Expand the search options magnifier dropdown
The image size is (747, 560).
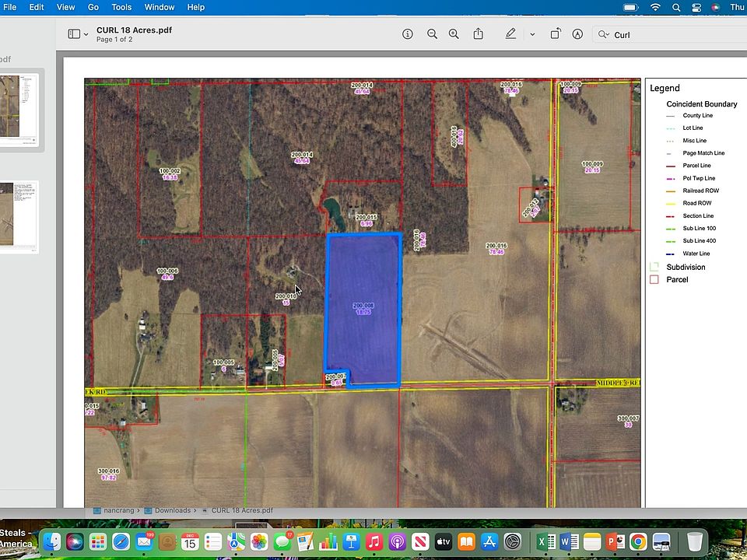point(603,35)
